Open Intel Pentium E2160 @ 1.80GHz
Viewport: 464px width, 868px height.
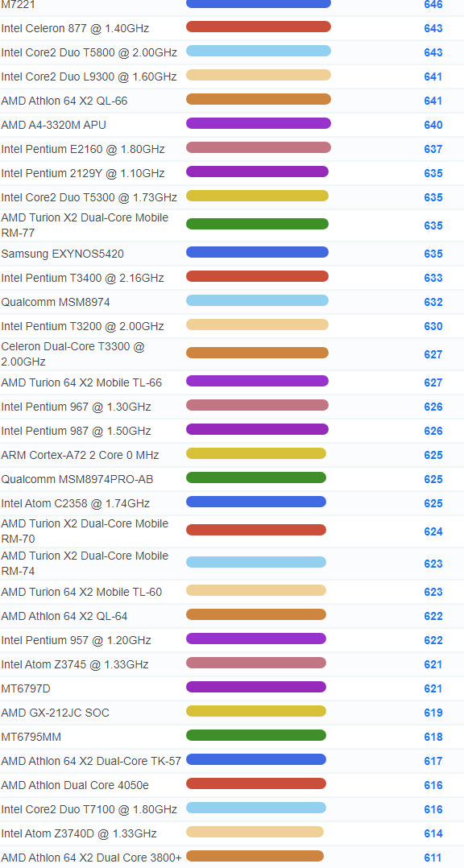[x=82, y=150]
